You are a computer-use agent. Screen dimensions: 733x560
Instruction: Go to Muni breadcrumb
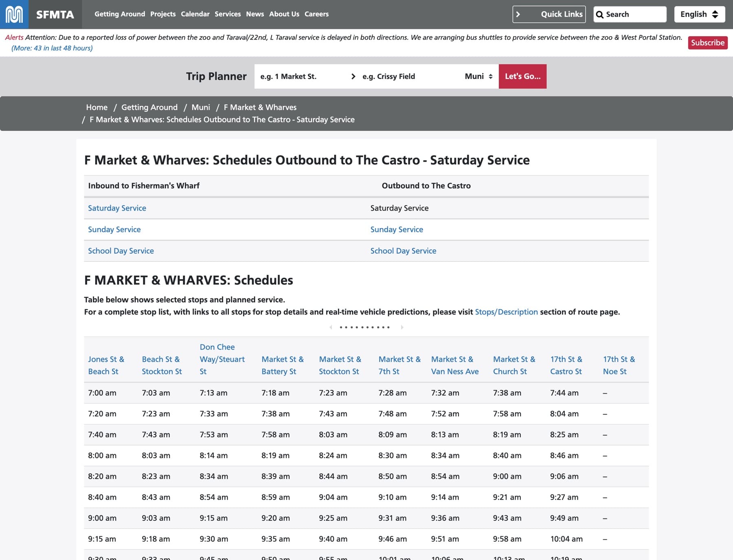(201, 107)
